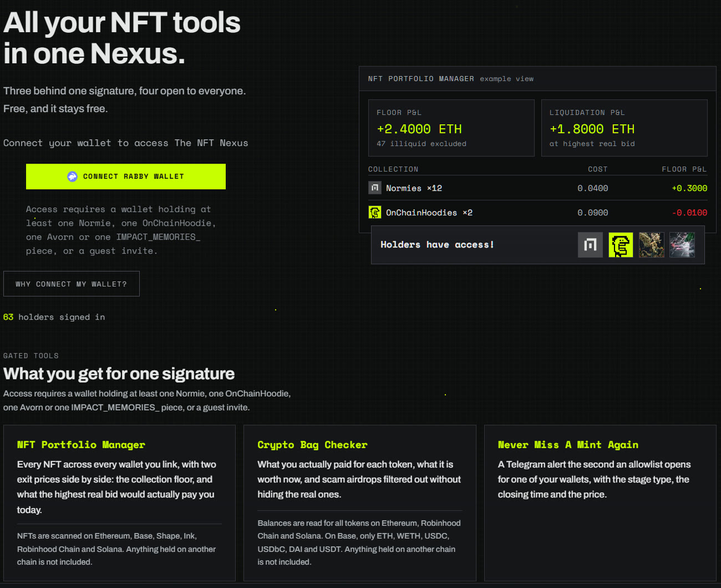721x588 pixels.
Task: Click the Crypto Bag Checker card heading
Action: [312, 445]
